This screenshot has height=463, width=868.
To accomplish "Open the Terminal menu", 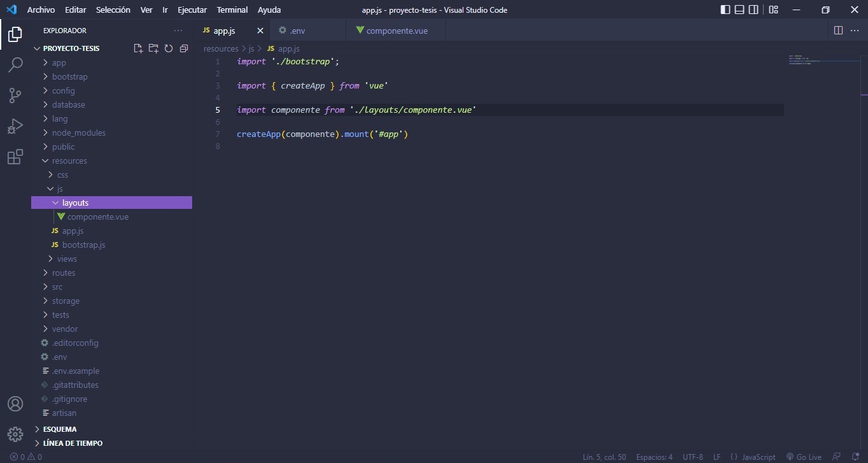I will [x=232, y=10].
